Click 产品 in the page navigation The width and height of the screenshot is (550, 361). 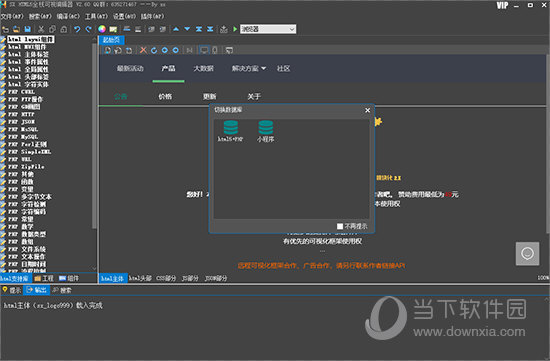click(x=168, y=68)
